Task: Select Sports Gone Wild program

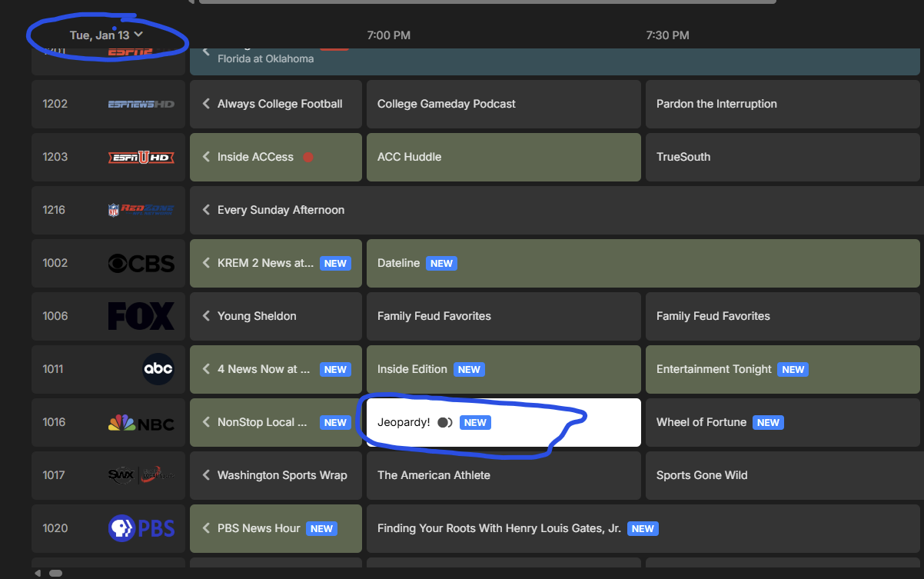Action: 783,475
